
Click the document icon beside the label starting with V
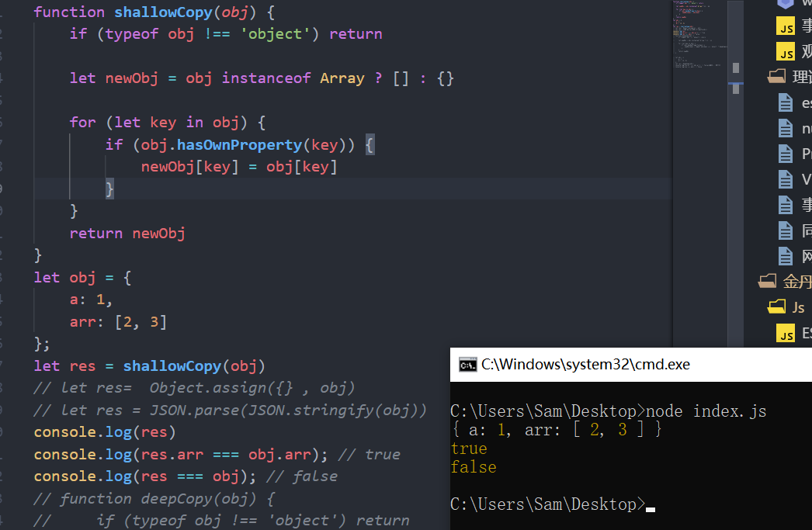point(786,179)
